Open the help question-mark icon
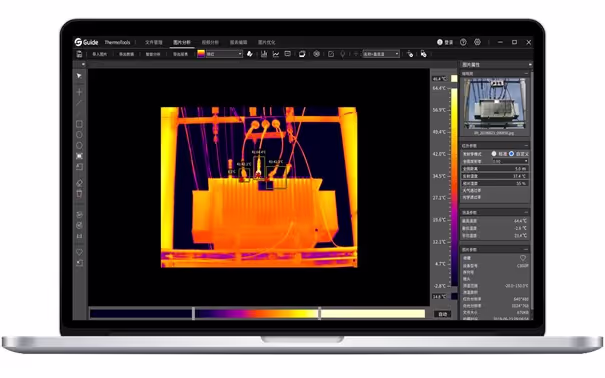Viewport: 605px width, 378px height. click(463, 42)
